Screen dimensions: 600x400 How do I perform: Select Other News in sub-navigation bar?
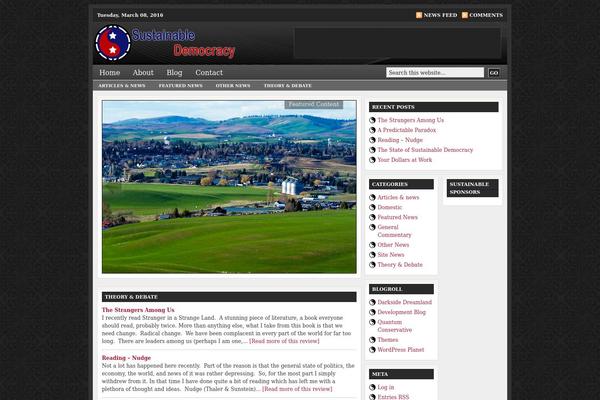pos(233,86)
